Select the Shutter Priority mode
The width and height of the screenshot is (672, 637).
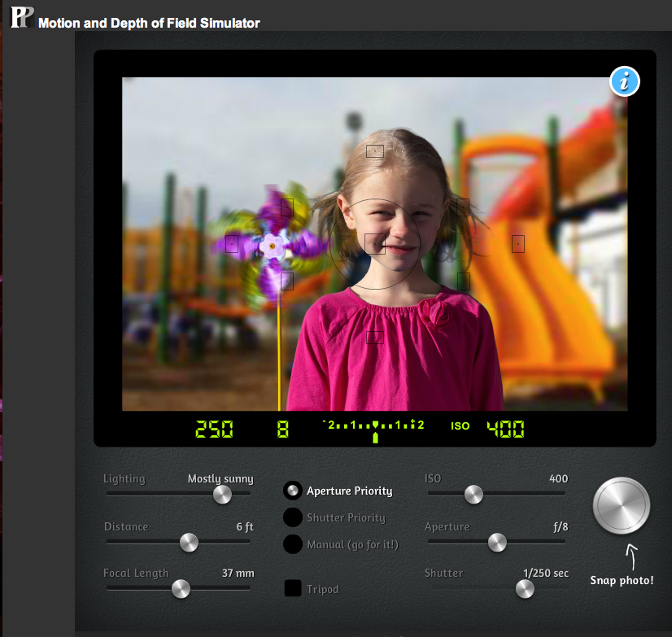click(x=293, y=517)
